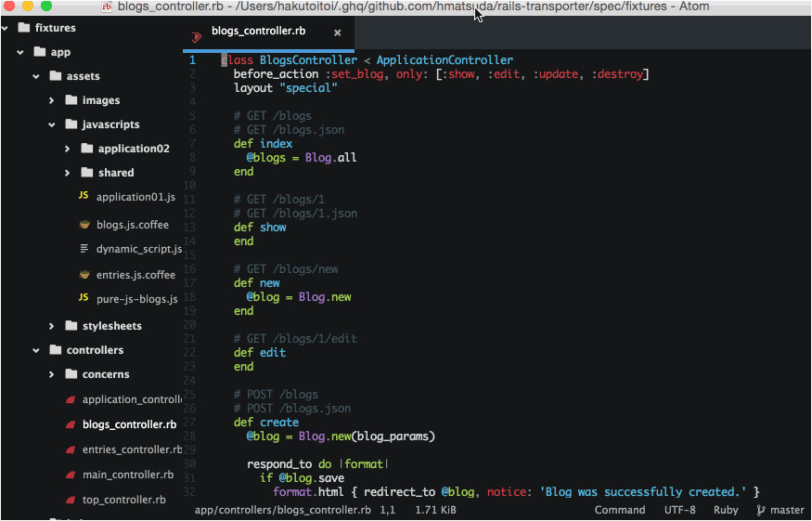Click the JS icon beside pure-js-blogs.js
This screenshot has width=812, height=521.
coord(84,298)
